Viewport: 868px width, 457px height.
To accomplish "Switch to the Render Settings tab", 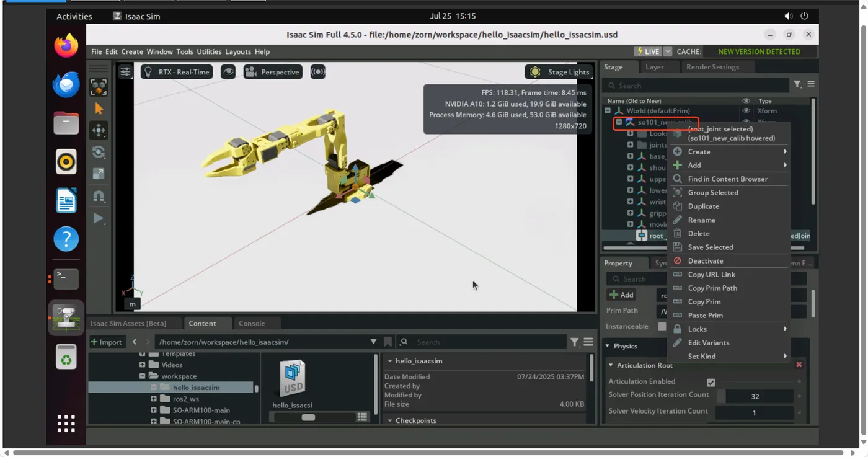I will tap(712, 67).
